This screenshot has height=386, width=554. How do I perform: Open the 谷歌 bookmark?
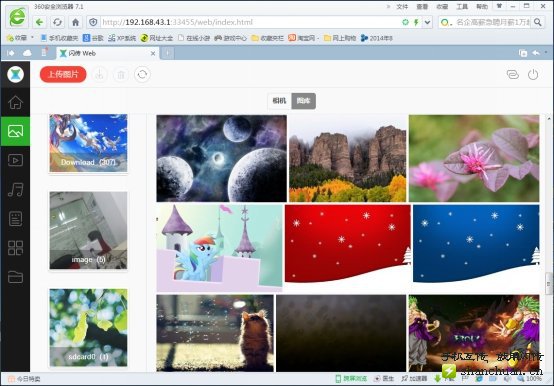coord(93,38)
